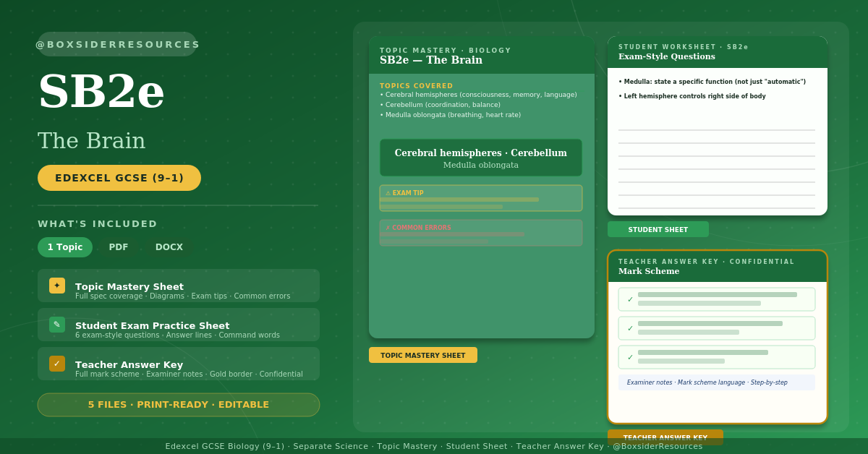Click the EDEXCEL GCSE (9–1) yellow badge
868x454 pixels.
(119, 178)
